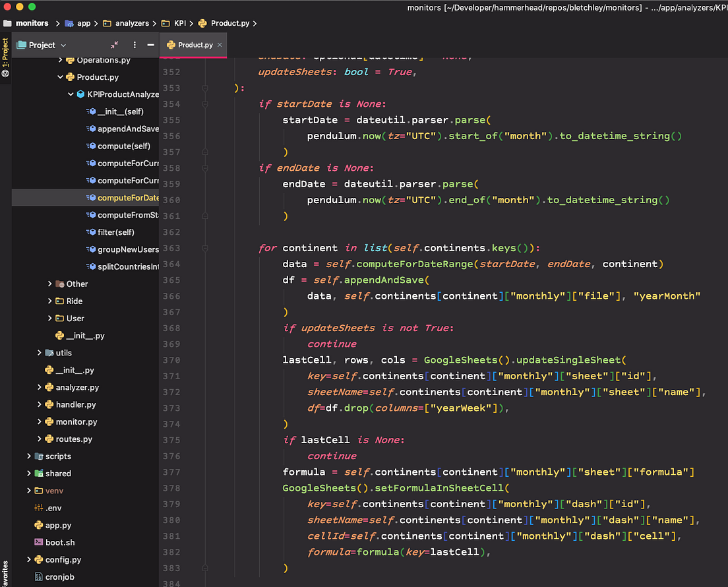Viewport: 728px width, 587px height.
Task: Click 'monitors' in the breadcrumb path
Action: [x=30, y=22]
